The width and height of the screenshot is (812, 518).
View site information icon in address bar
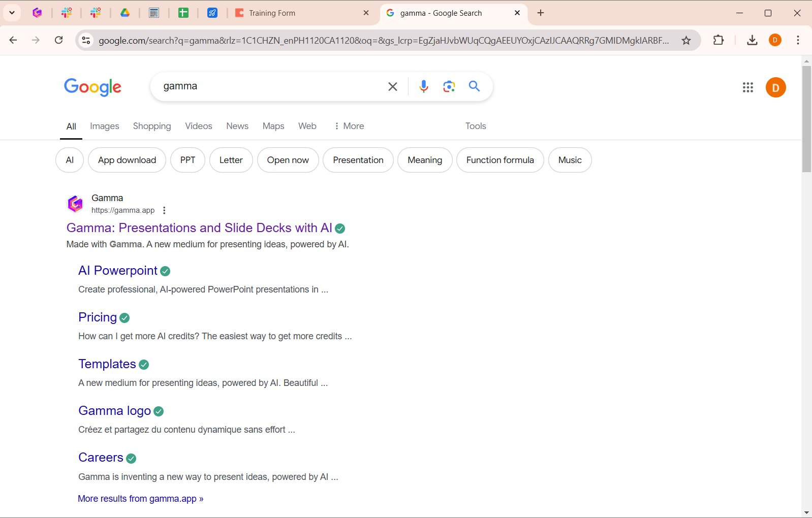pyautogui.click(x=86, y=40)
